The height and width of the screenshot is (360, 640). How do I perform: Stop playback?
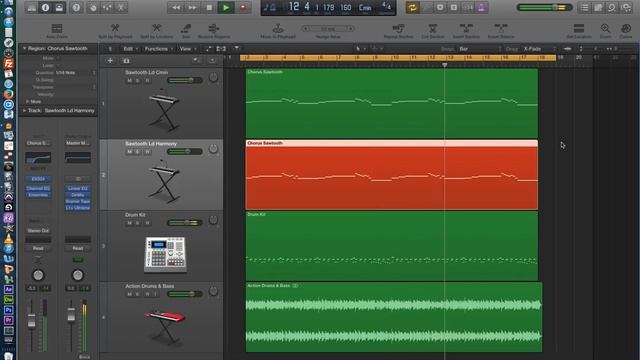pos(209,7)
